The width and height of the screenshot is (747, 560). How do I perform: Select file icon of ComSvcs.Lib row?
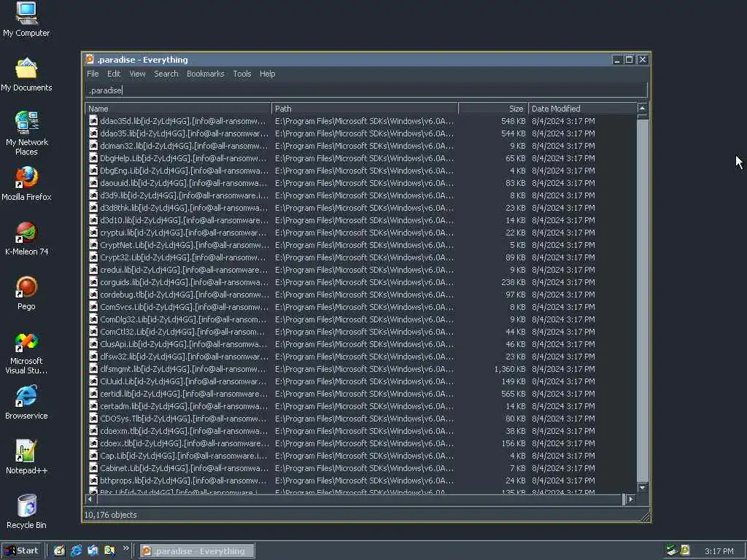[x=93, y=307]
